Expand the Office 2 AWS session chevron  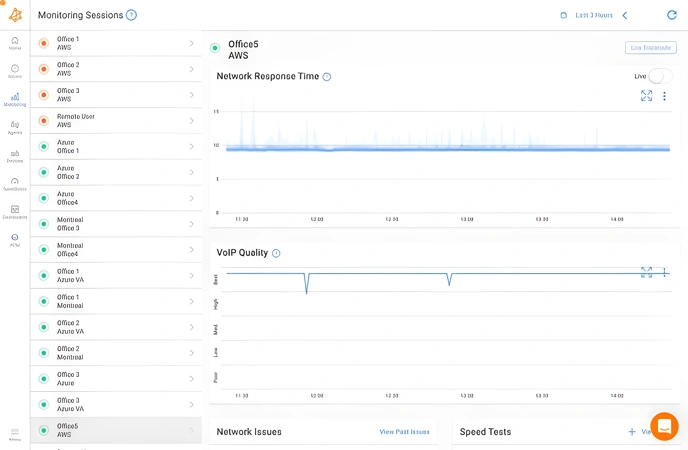tap(192, 69)
